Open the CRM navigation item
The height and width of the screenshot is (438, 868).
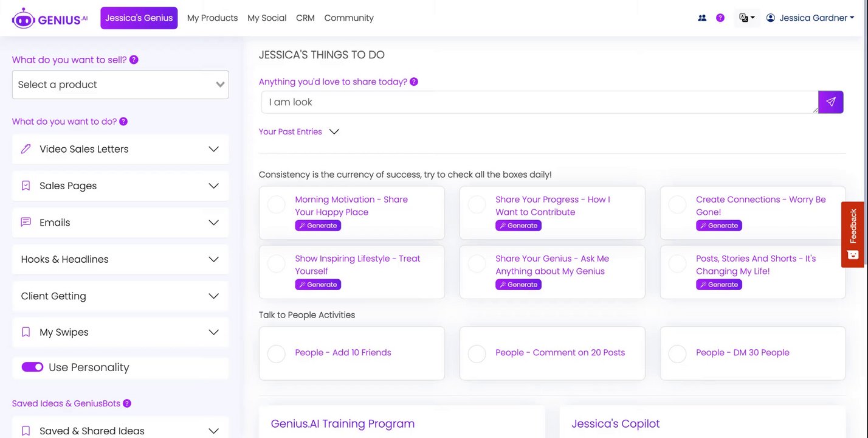click(305, 18)
